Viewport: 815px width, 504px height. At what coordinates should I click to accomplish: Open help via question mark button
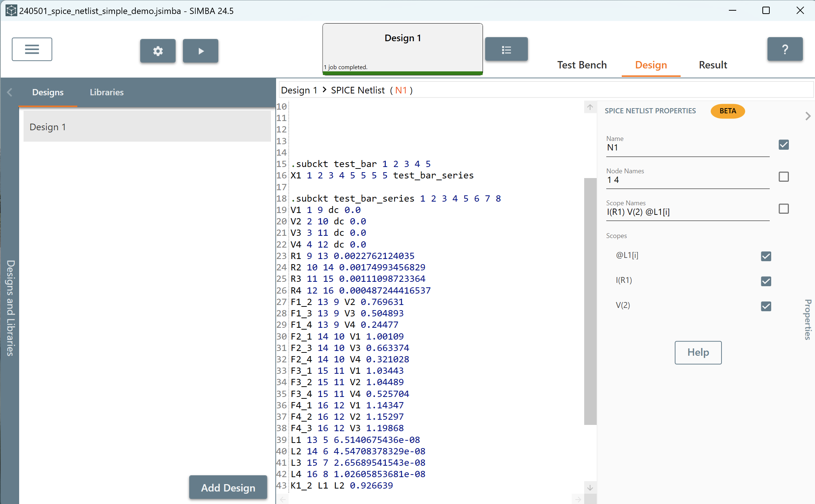[x=785, y=49]
